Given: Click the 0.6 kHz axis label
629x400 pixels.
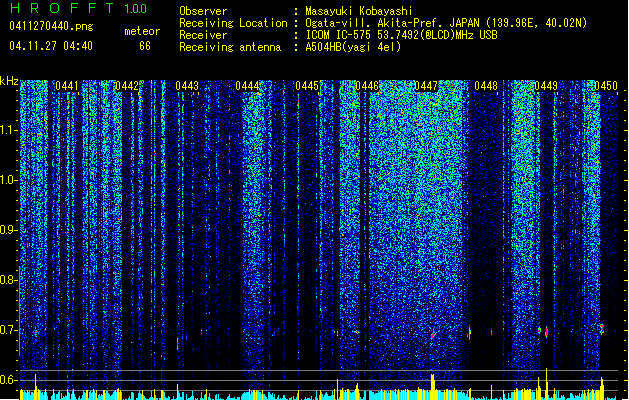Looking at the screenshot, I should [x=9, y=380].
